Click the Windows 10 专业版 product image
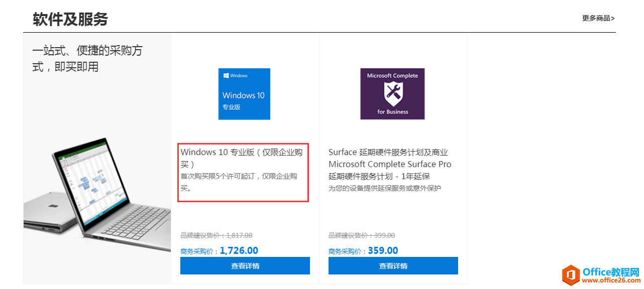The width and height of the screenshot is (644, 289). click(x=244, y=94)
